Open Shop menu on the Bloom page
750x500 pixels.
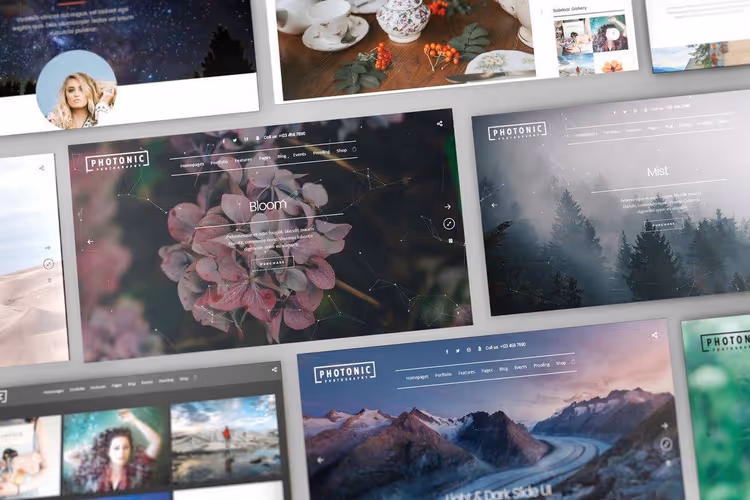[342, 150]
